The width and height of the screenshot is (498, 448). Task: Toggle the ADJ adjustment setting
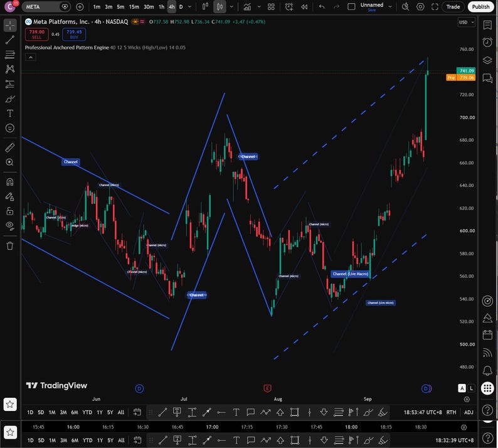coord(469,412)
